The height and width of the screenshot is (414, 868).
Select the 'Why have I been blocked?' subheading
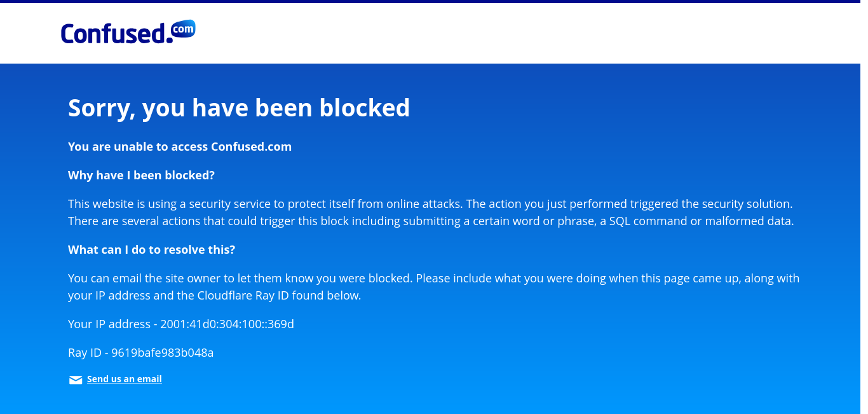(x=141, y=175)
